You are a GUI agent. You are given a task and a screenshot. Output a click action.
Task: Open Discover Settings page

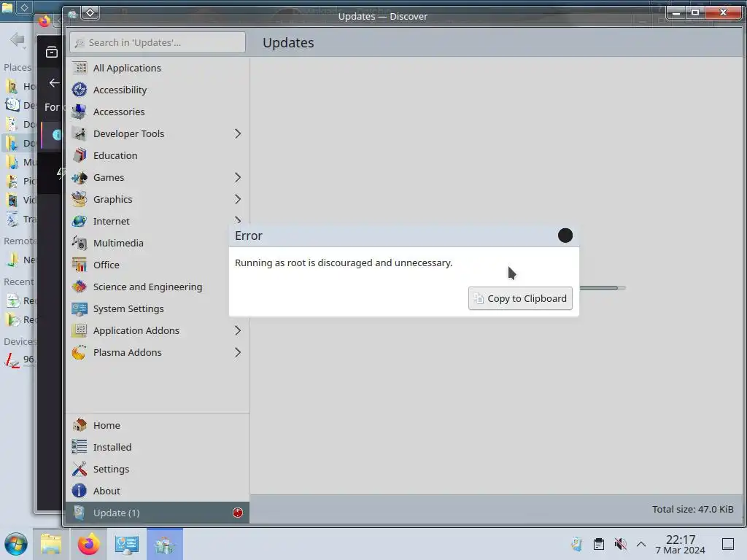click(x=158, y=469)
